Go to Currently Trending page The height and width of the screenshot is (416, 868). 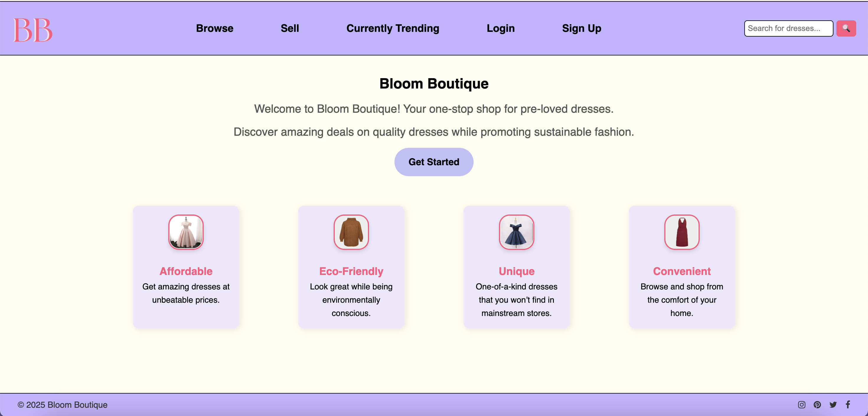(x=393, y=28)
